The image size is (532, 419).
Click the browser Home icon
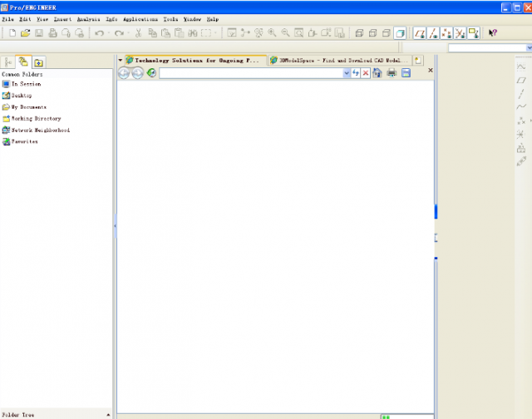click(377, 73)
